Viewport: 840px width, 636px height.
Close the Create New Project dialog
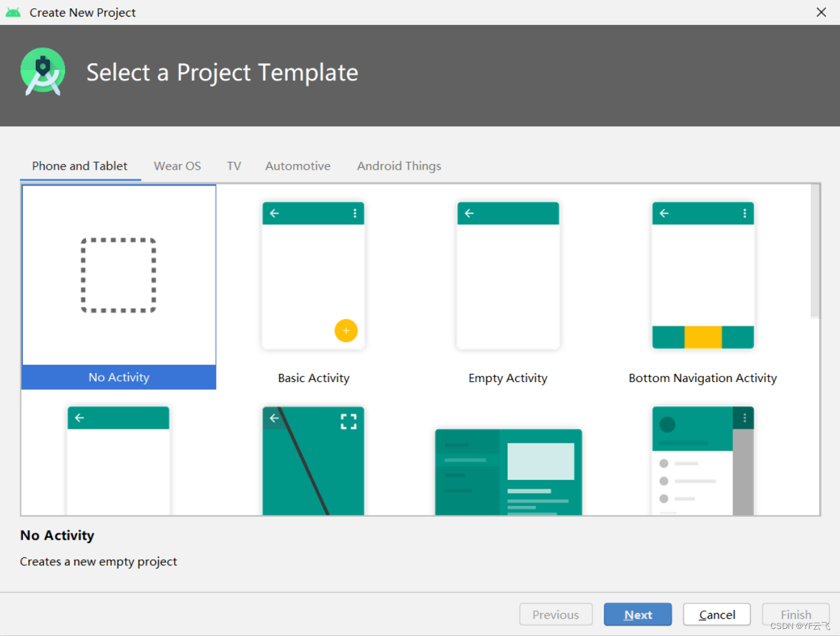tap(821, 12)
